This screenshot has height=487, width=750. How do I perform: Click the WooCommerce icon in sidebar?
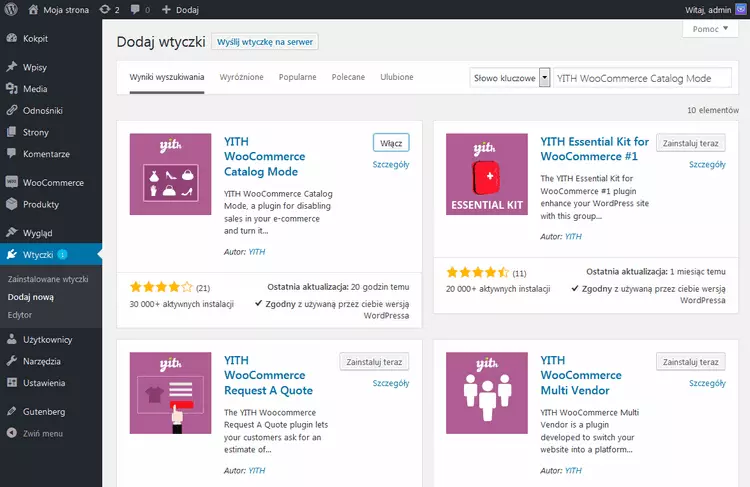pos(12,182)
